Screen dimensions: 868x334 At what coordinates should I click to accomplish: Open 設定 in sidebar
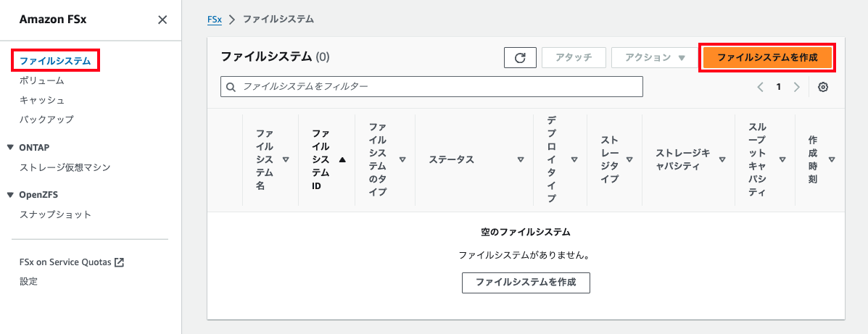pyautogui.click(x=28, y=281)
